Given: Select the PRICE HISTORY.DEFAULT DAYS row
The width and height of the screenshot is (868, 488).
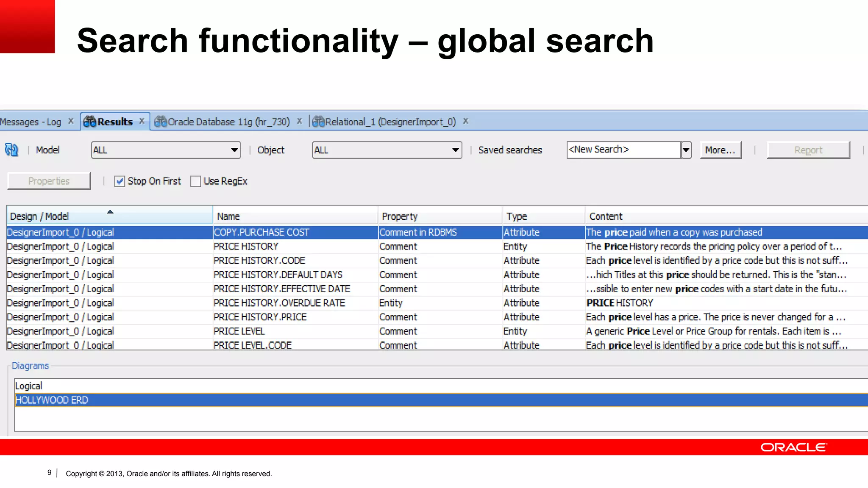Looking at the screenshot, I should [437, 274].
